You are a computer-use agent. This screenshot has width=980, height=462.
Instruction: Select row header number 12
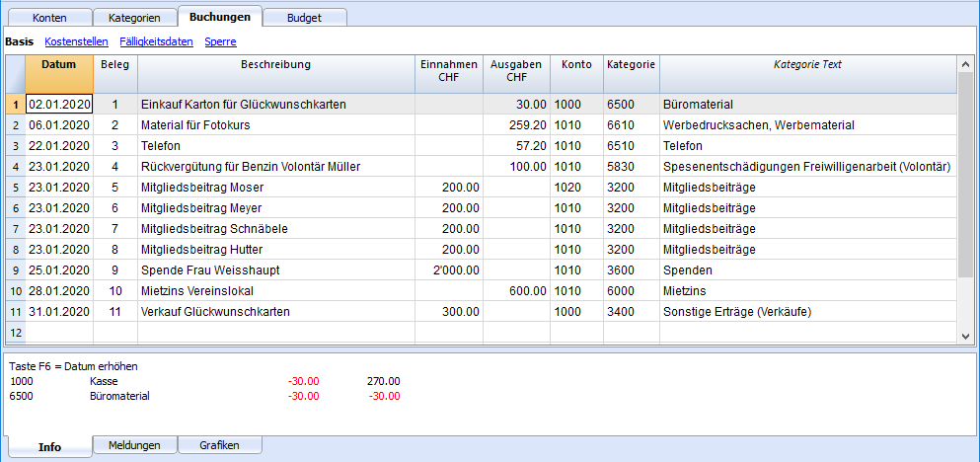16,332
